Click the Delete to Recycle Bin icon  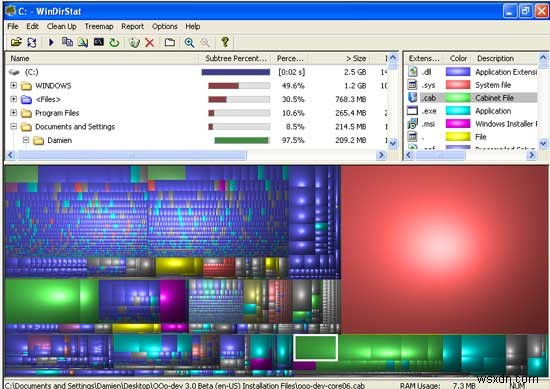coord(134,42)
